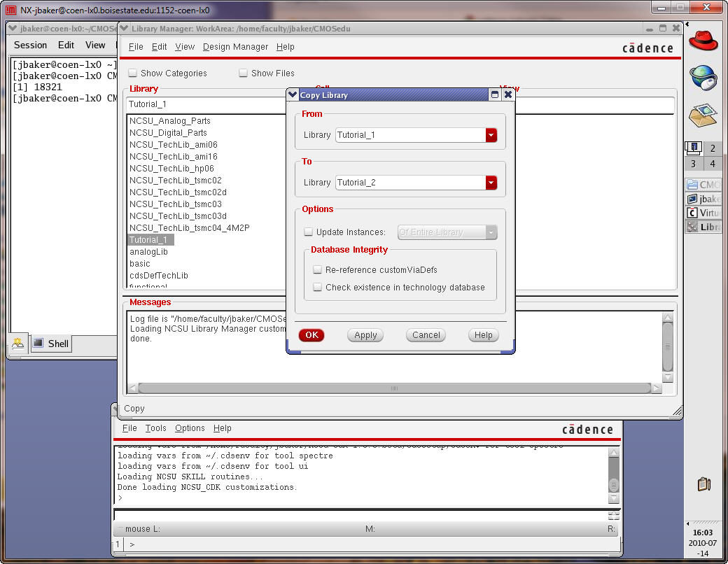Screen dimensions: 728x564
Task: Switch to workspace 3 in pager
Action: (x=693, y=164)
